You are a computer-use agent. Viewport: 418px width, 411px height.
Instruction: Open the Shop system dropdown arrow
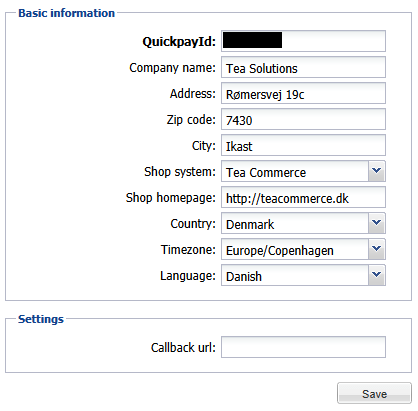click(x=377, y=171)
